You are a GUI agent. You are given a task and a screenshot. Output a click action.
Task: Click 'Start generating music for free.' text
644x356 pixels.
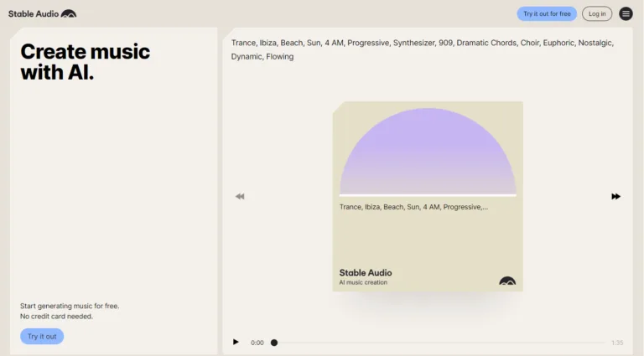[70, 306]
